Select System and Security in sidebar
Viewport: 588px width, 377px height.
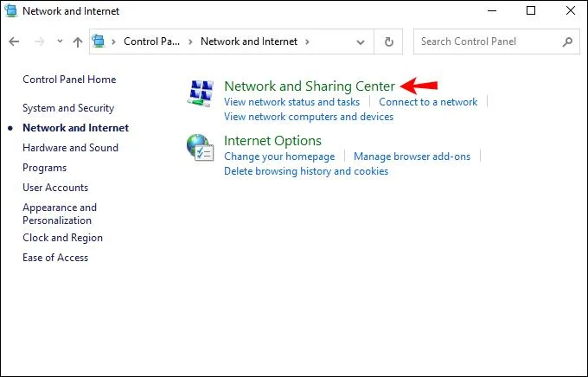coord(68,108)
